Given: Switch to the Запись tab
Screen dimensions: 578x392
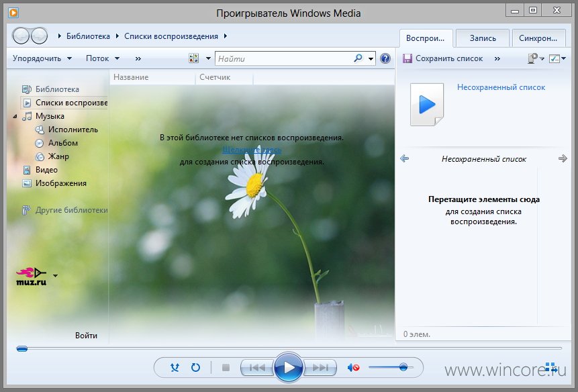Looking at the screenshot, I should pos(483,38).
